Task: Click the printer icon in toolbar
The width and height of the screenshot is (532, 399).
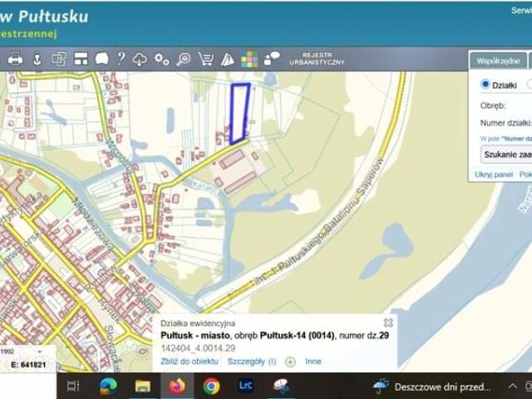Action: [x=15, y=59]
